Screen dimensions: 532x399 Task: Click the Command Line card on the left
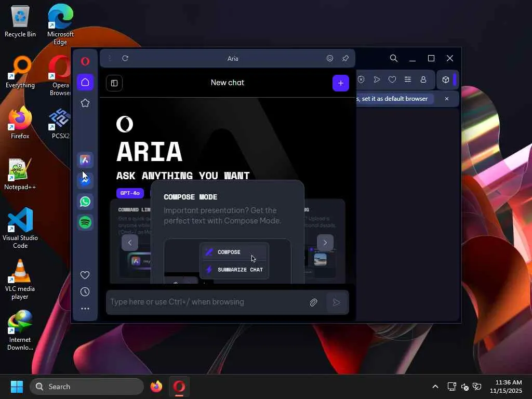[x=130, y=241]
